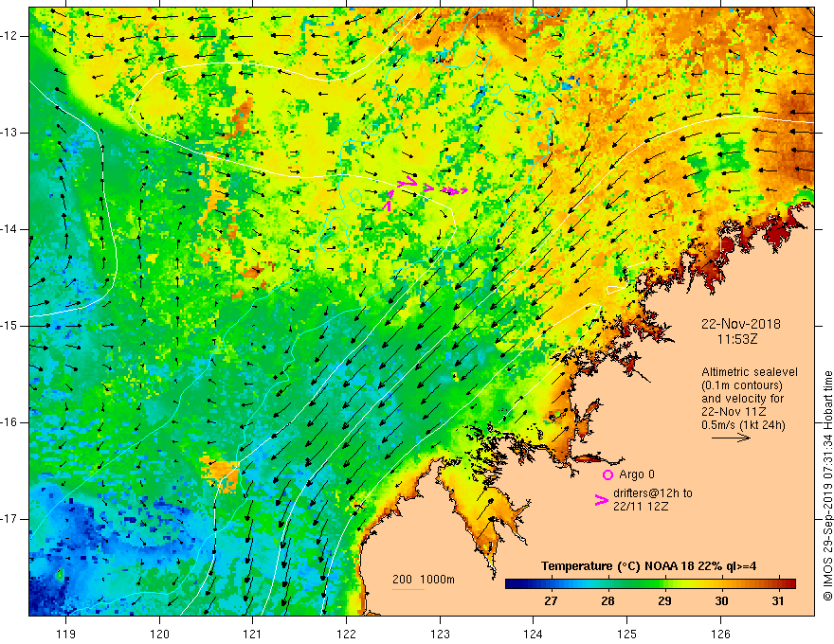Click the "Altimetric sealevel" text
Image resolution: width=834 pixels, height=644 pixels.
coord(749,372)
